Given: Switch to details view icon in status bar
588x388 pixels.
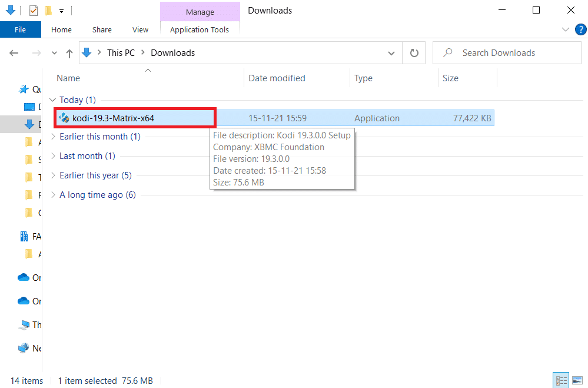Looking at the screenshot, I should click(561, 381).
